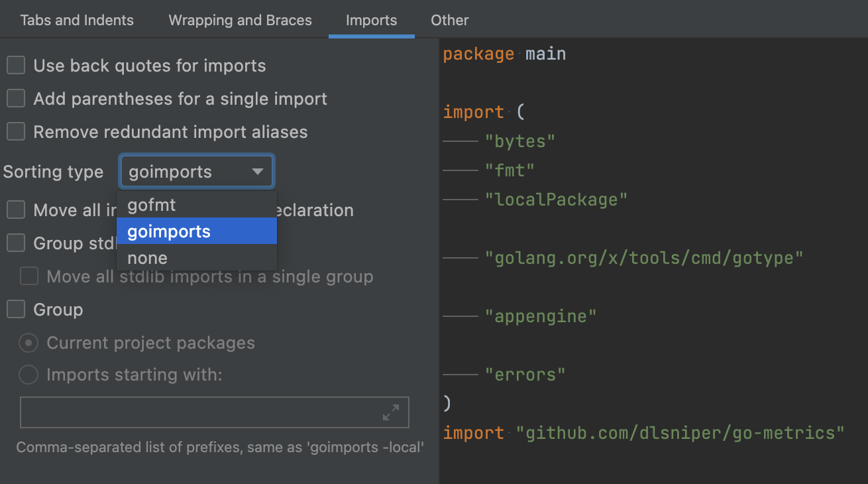The image size is (868, 484).
Task: Select none as the sorting type
Action: (x=148, y=258)
